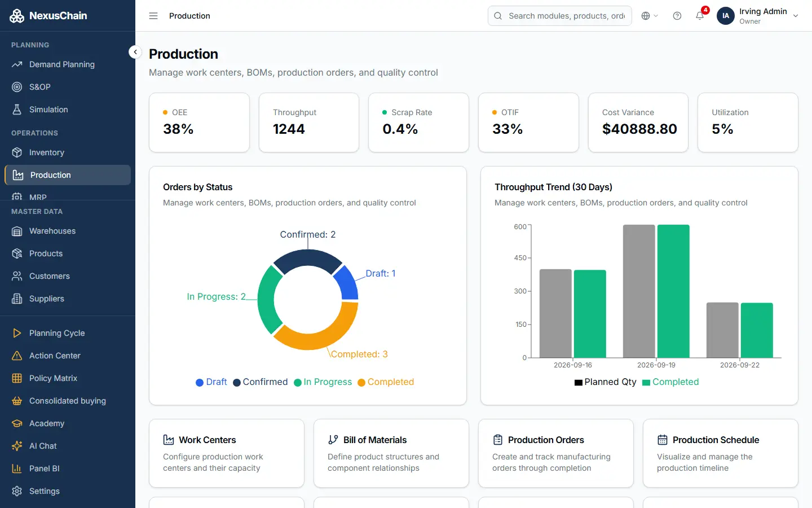Open the Simulation page

click(68, 110)
